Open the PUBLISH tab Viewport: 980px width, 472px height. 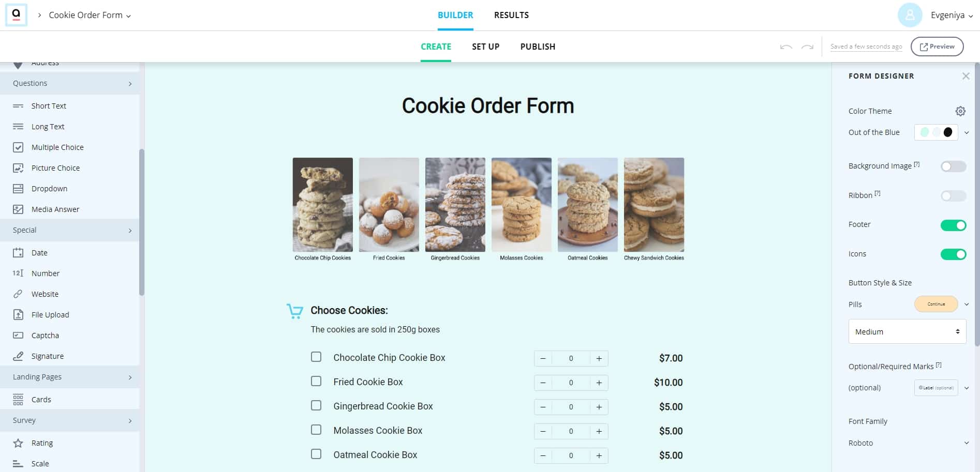[x=538, y=47]
